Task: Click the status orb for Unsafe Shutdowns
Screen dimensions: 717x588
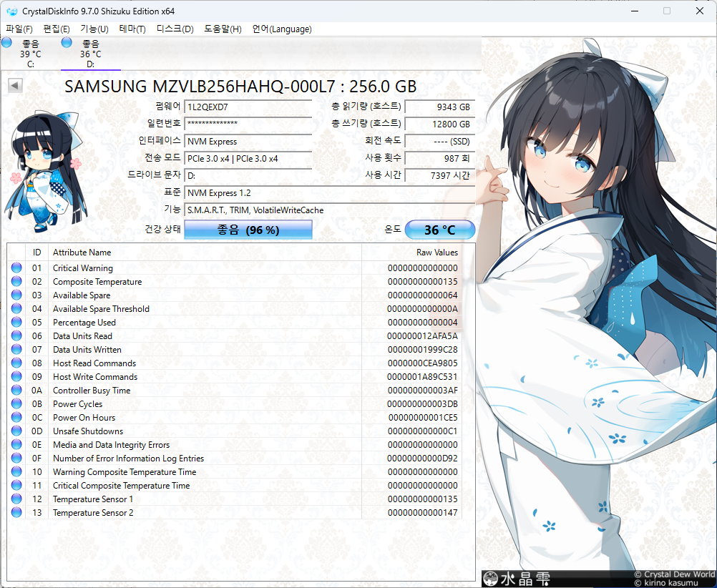Action: point(16,431)
